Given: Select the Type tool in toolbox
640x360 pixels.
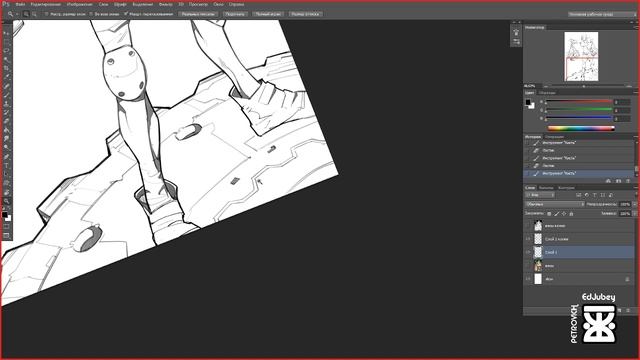Looking at the screenshot, I should (6, 166).
